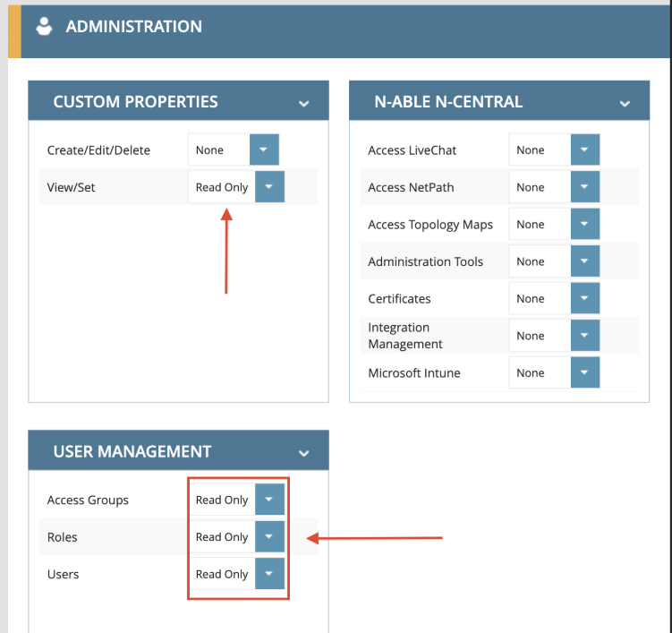672x633 pixels.
Task: Open the Roles permission dropdown arrow
Action: (x=269, y=537)
